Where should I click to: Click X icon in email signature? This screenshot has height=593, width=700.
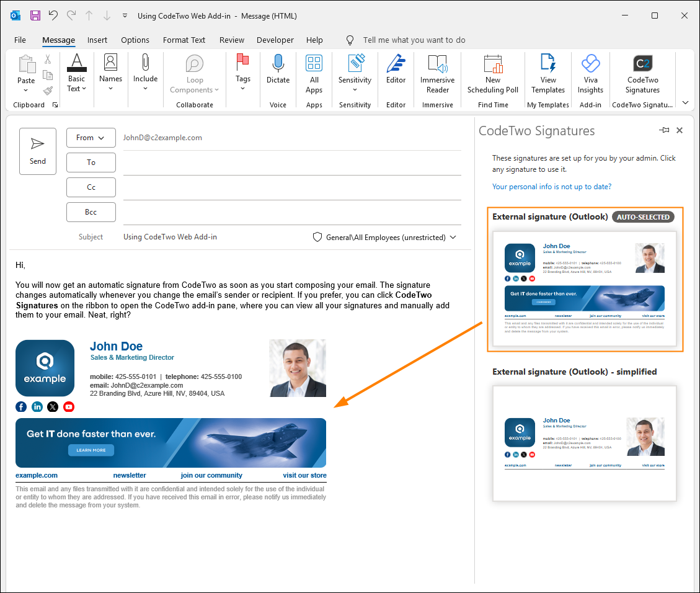pos(53,407)
